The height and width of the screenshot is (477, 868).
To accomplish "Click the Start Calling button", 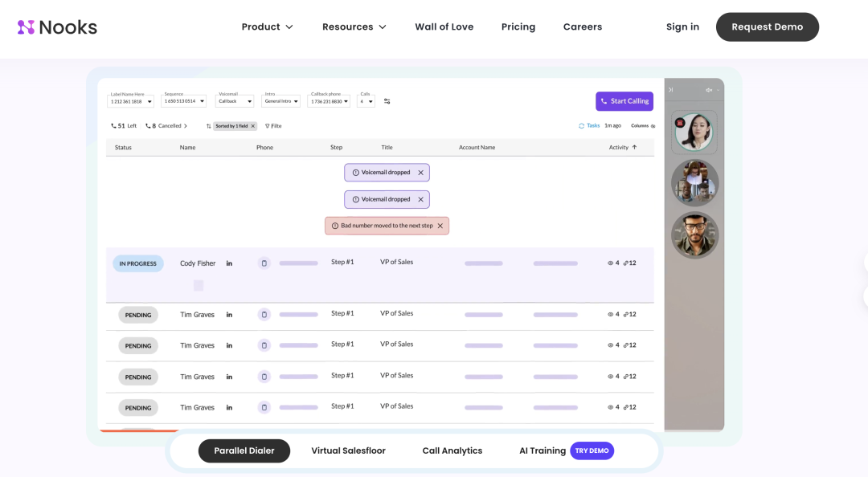I will click(624, 101).
